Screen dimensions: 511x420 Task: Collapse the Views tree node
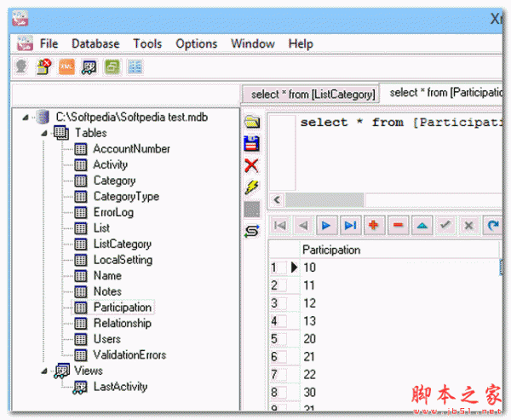tap(43, 371)
